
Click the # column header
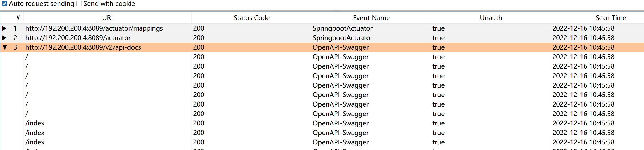point(18,18)
